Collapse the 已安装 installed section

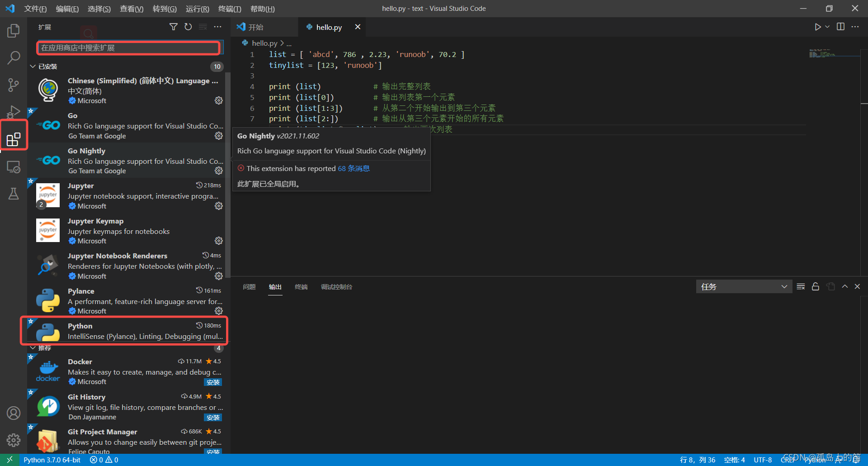[x=33, y=67]
